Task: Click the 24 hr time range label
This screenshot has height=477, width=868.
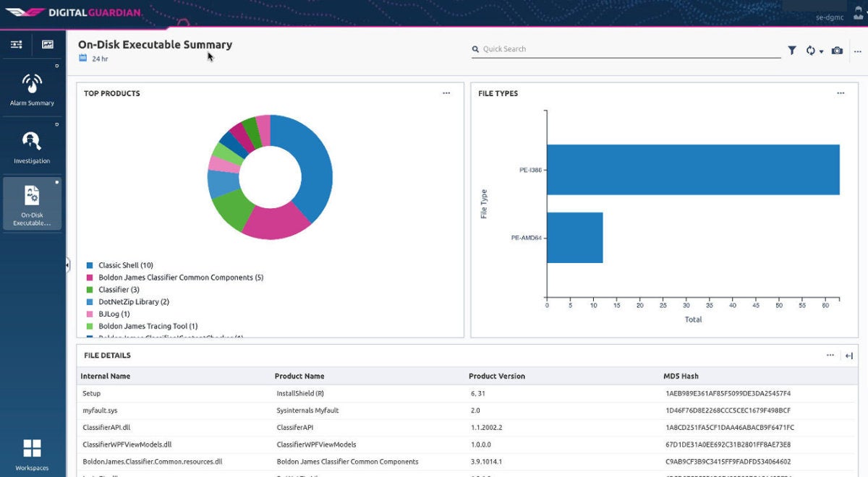Action: 100,59
